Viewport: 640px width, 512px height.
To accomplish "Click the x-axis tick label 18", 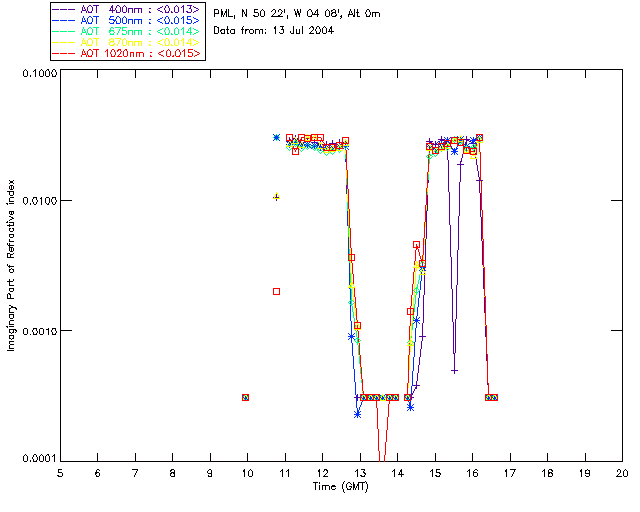I will pyautogui.click(x=547, y=473).
